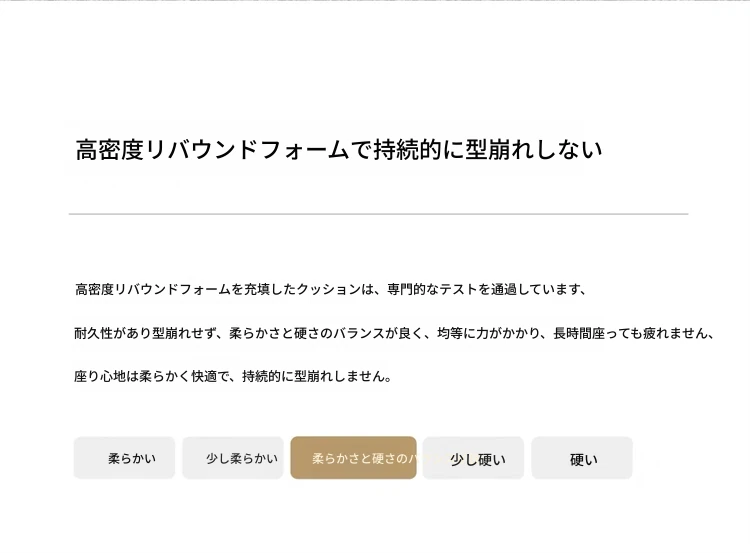The width and height of the screenshot is (750, 553).
Task: Pick the 硬い firmness option
Action: point(582,458)
